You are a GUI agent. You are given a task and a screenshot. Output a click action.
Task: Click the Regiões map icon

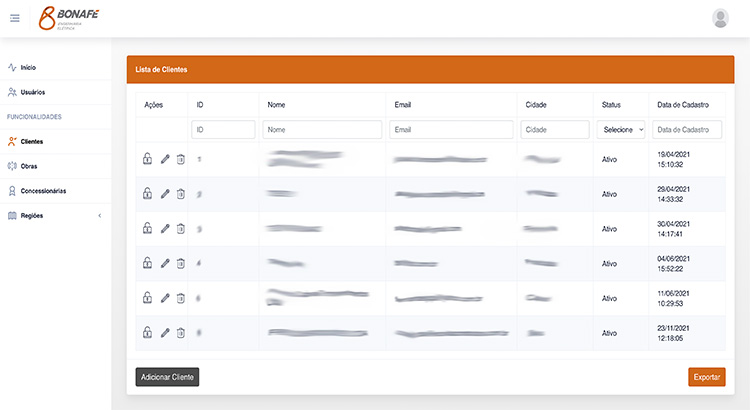pyautogui.click(x=12, y=216)
